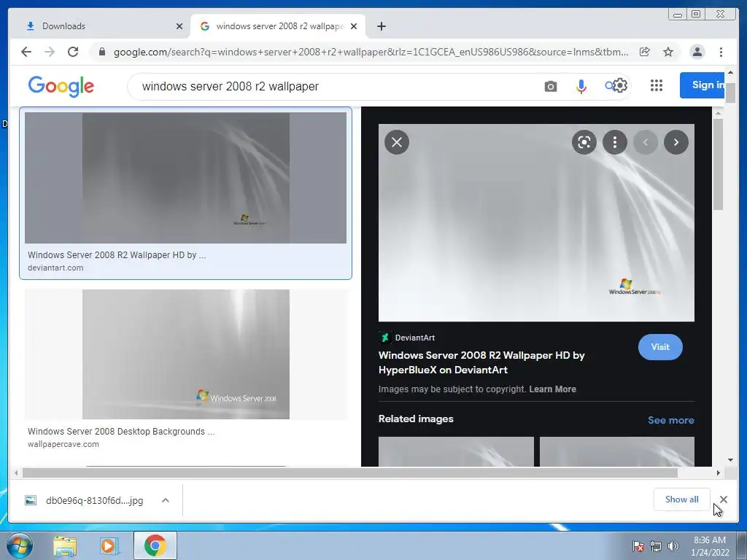Go to Google home via logo
Screen dimensions: 747x560
(x=61, y=86)
